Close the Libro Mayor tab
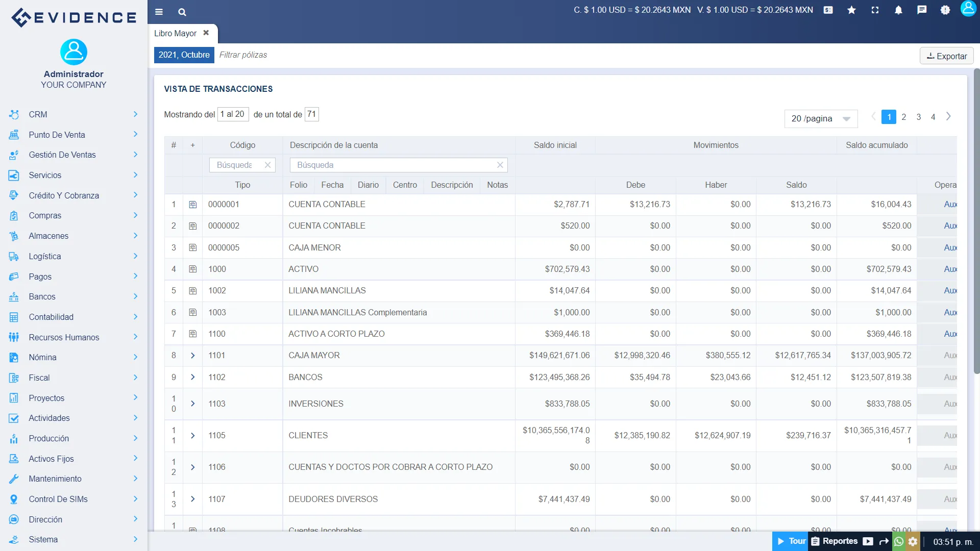 pyautogui.click(x=206, y=33)
